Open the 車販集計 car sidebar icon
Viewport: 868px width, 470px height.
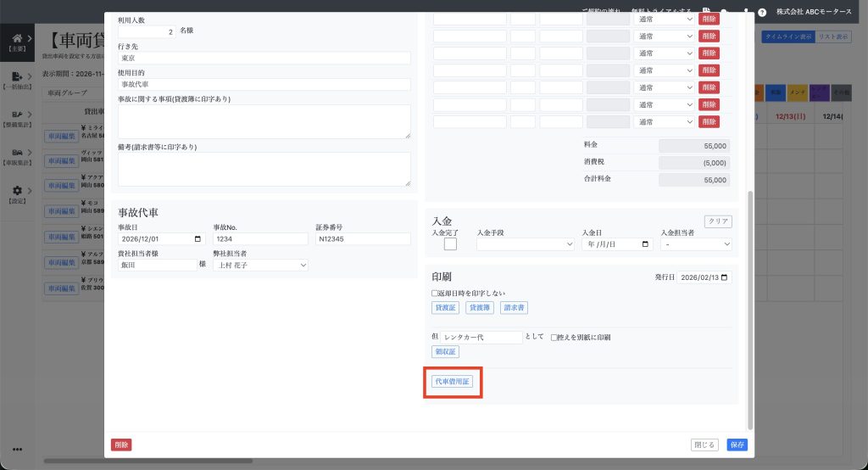[x=16, y=153]
